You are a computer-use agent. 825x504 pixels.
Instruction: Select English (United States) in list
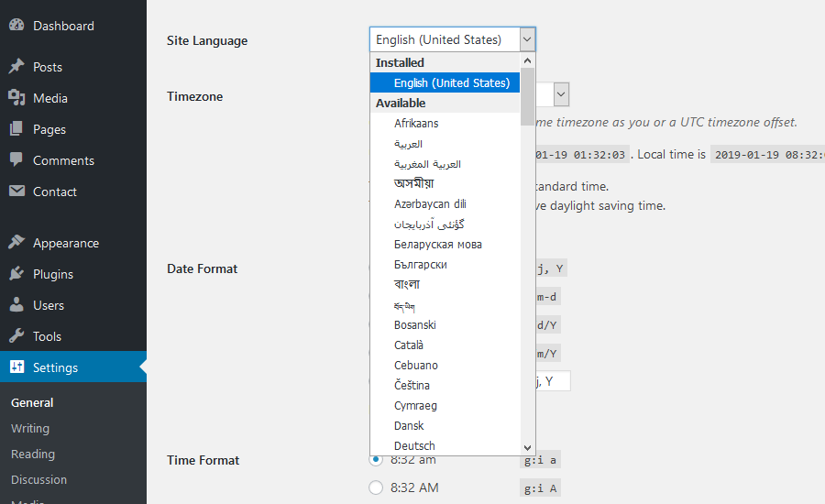pos(445,82)
